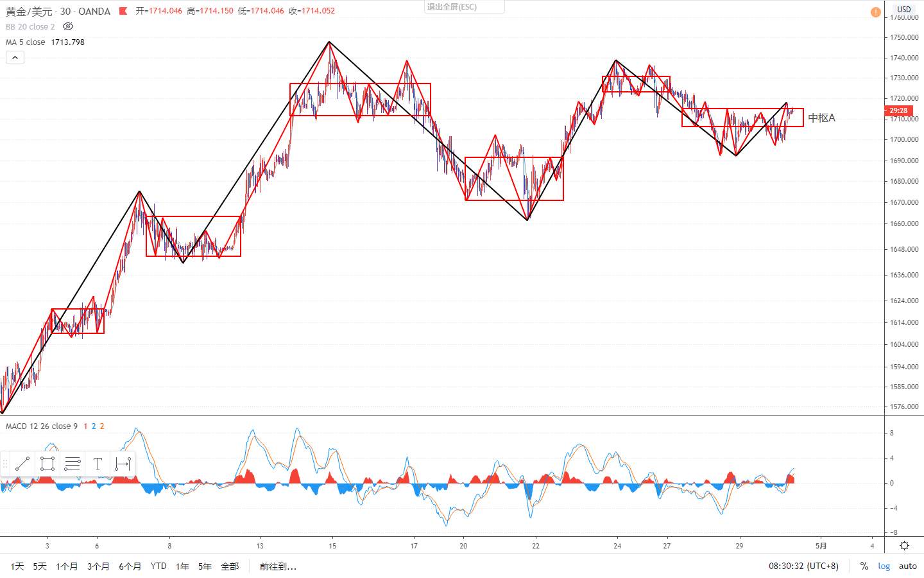Grab the floating drawing toolbar handle

[5, 464]
